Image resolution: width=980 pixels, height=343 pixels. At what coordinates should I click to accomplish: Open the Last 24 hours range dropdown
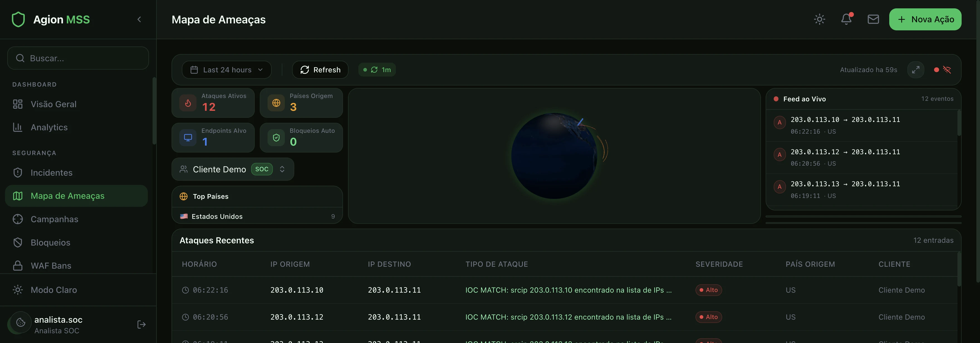click(x=227, y=70)
